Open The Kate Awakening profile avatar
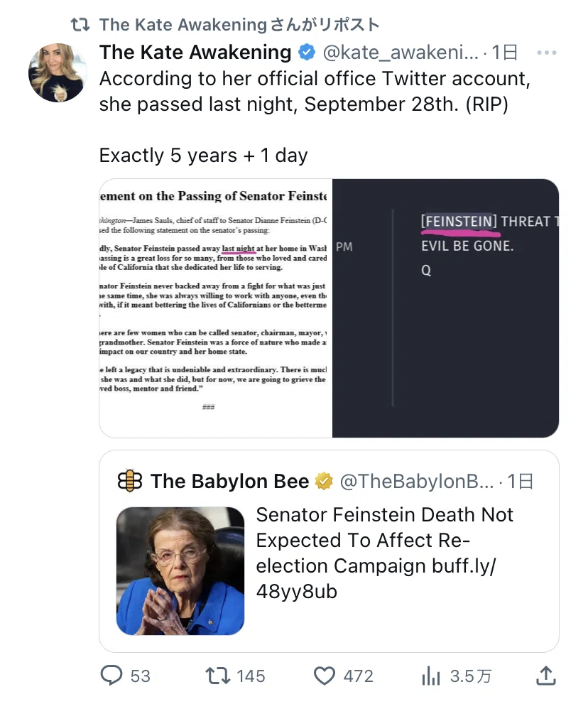Image resolution: width=588 pixels, height=704 pixels. [x=58, y=72]
